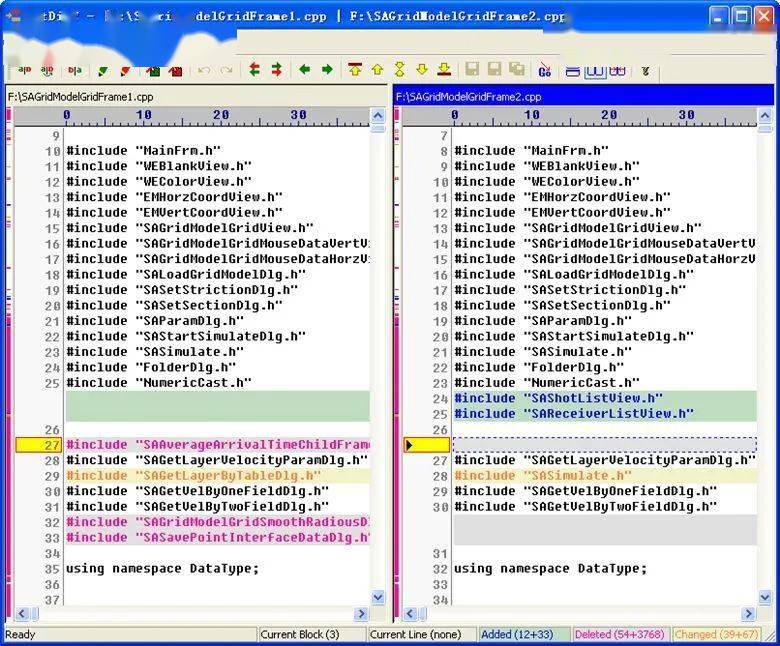Select the SAGridModelGridFrame2.cpp pane header
Viewport: 780px width, 646px height.
(584, 96)
